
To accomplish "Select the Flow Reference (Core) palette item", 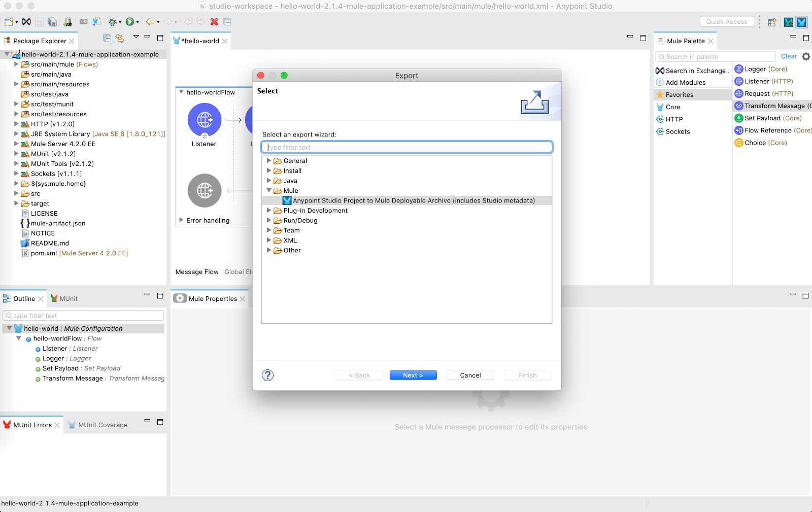I will pos(773,130).
